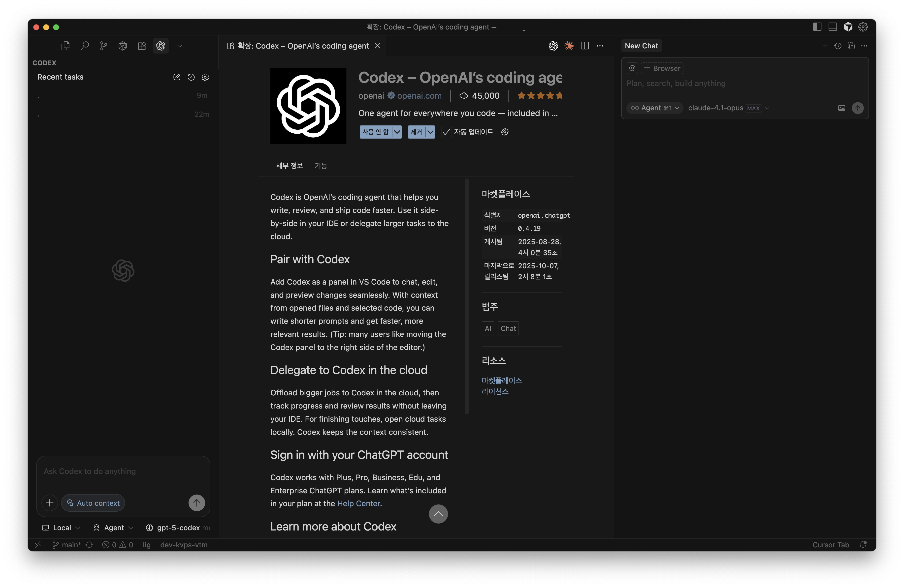This screenshot has width=904, height=588.
Task: Click the five-star rating display
Action: click(539, 96)
